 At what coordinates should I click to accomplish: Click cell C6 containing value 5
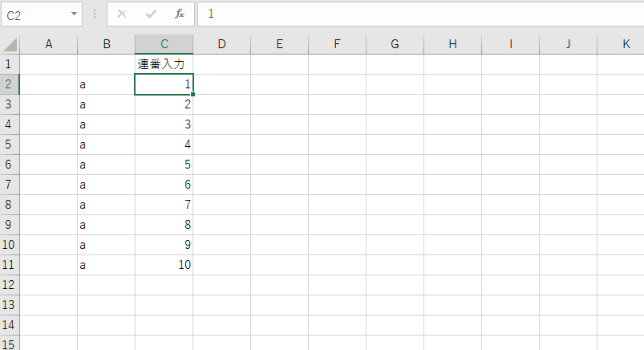(164, 165)
